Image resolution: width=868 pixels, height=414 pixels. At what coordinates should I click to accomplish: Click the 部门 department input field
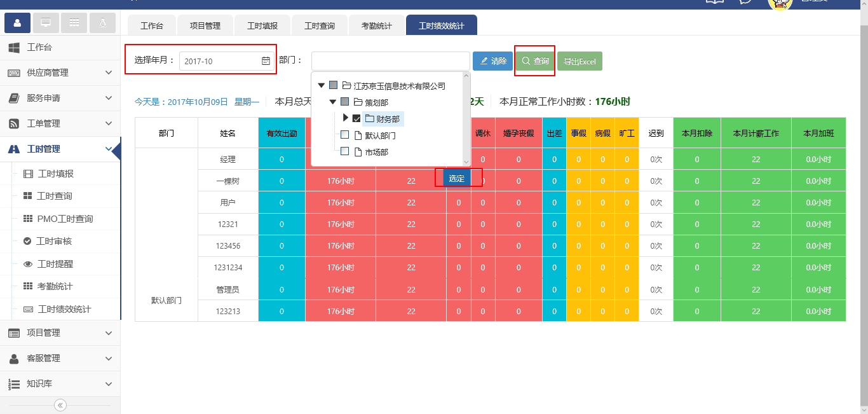390,60
